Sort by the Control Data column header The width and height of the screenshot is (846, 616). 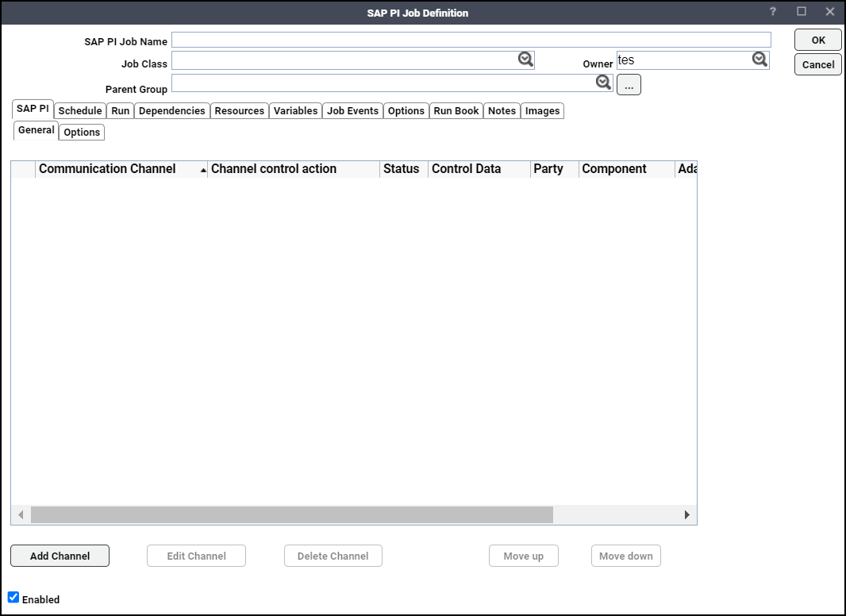tap(479, 169)
